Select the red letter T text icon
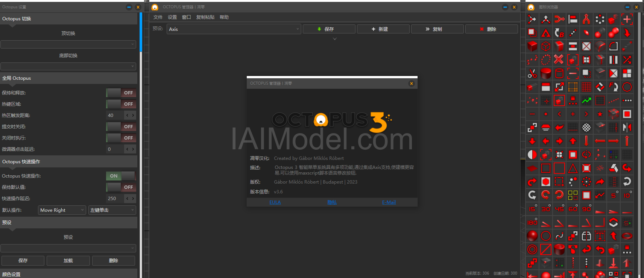The width and height of the screenshot is (644, 278). (600, 236)
